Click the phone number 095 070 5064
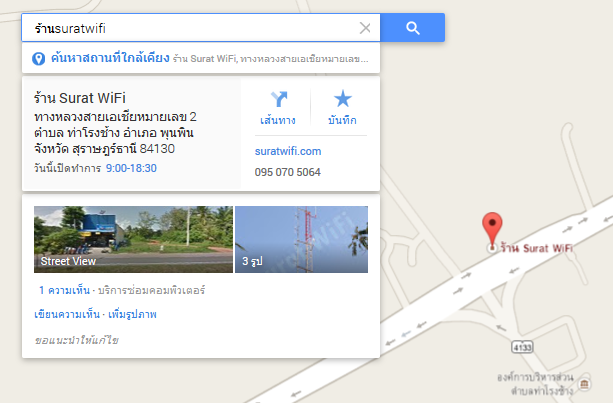The width and height of the screenshot is (613, 403). tap(287, 172)
